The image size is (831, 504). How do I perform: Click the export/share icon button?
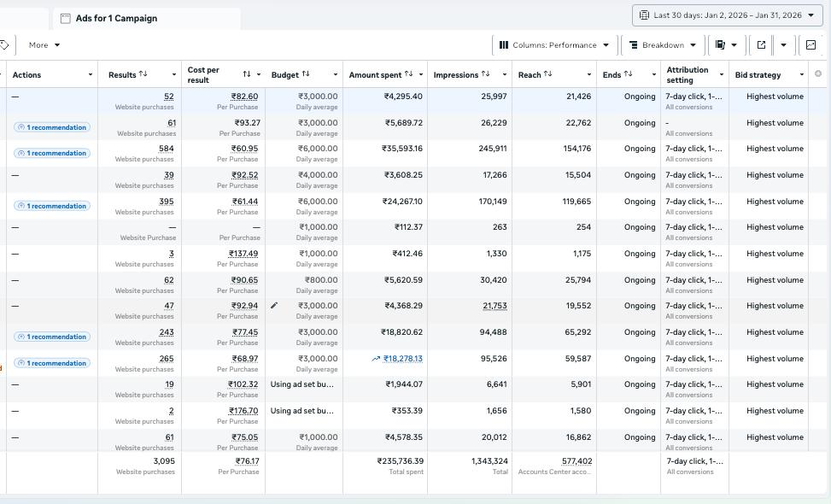click(761, 44)
